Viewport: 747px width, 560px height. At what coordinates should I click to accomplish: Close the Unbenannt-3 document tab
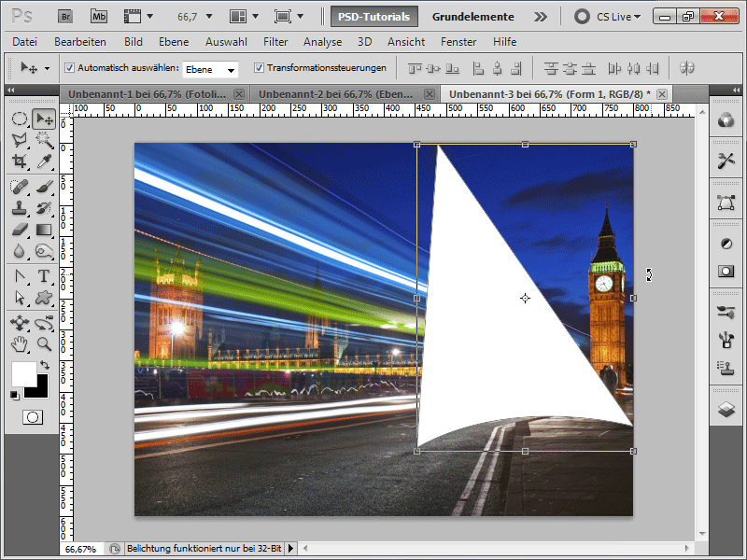[662, 94]
